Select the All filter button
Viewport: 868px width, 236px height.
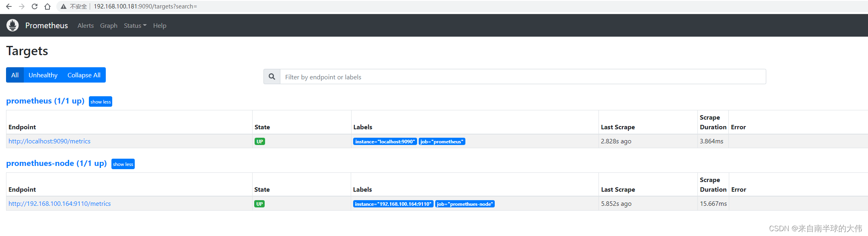point(15,75)
